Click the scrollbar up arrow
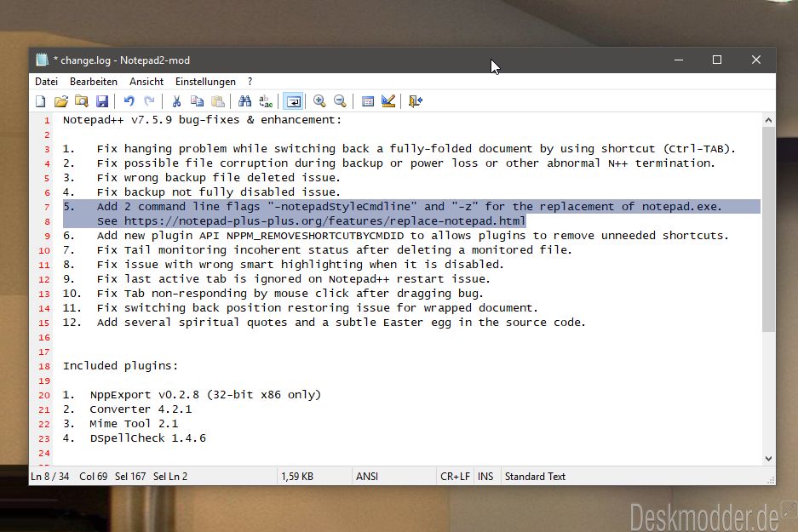Image resolution: width=798 pixels, height=532 pixels. click(x=768, y=121)
